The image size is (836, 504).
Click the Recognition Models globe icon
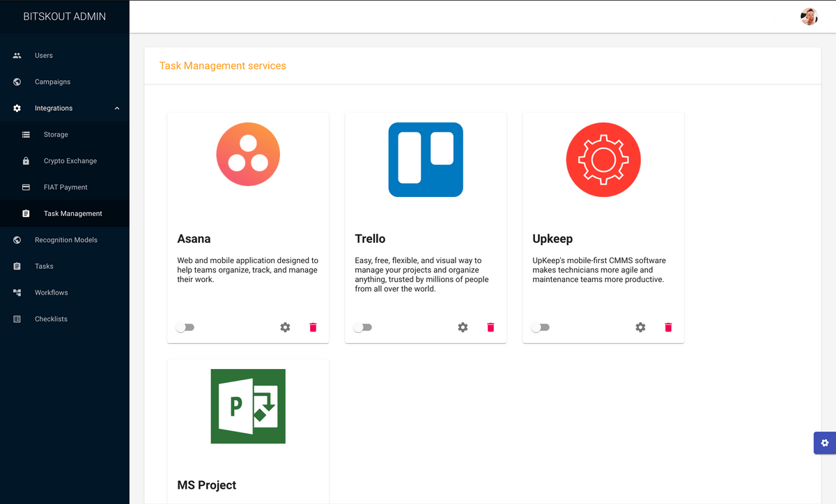[x=17, y=240]
